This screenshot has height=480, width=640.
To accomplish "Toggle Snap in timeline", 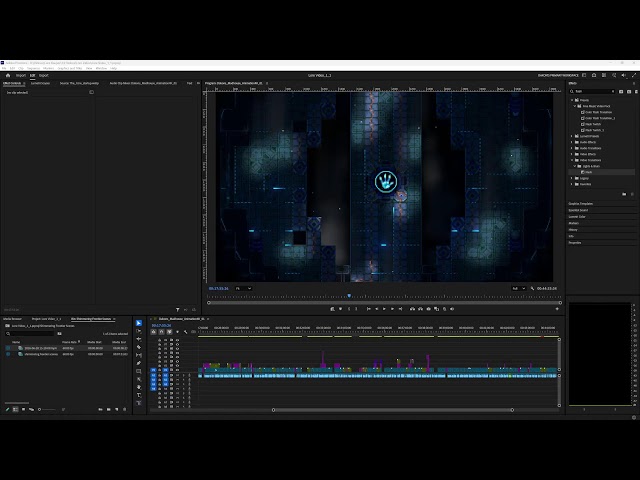I will (161, 332).
